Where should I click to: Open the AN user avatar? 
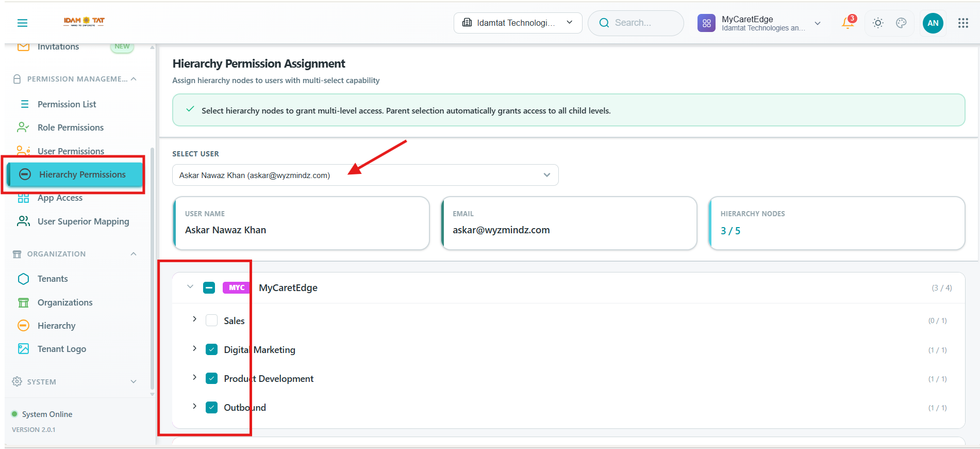pos(933,23)
